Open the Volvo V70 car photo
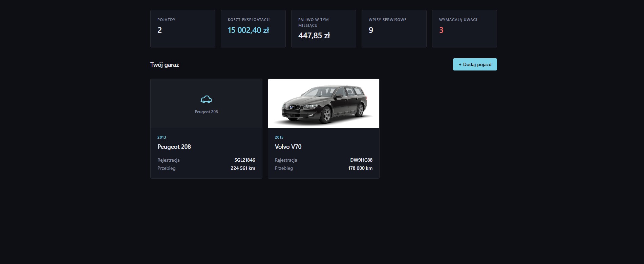Image resolution: width=644 pixels, height=264 pixels. pyautogui.click(x=324, y=103)
